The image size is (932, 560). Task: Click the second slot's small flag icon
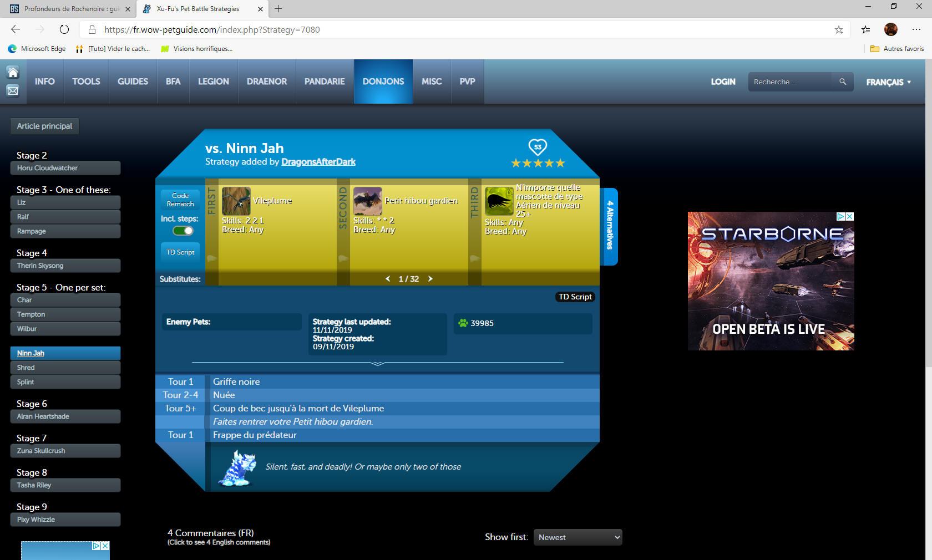(343, 258)
